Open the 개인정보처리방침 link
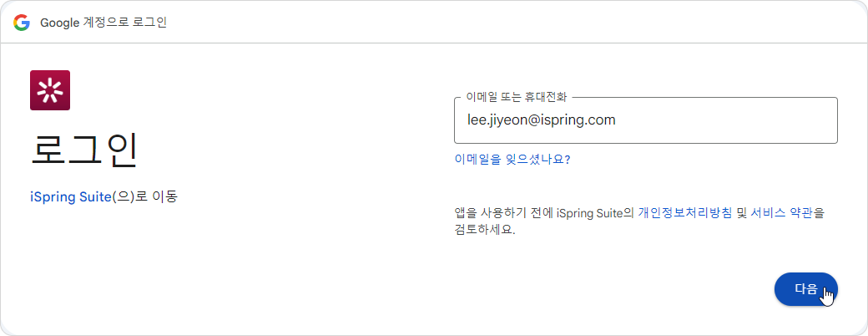This screenshot has height=336, width=868. (x=684, y=213)
